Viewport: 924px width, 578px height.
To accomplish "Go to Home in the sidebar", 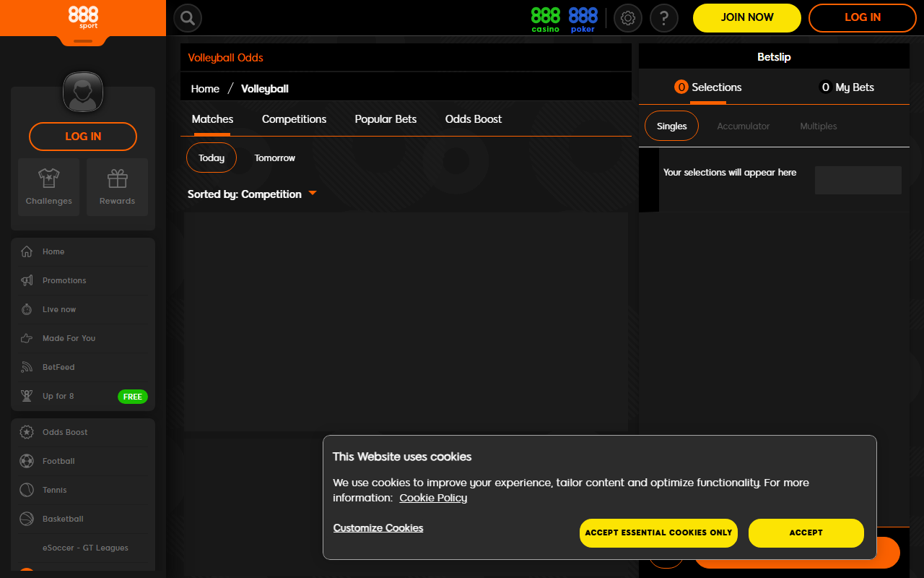I will (x=83, y=252).
